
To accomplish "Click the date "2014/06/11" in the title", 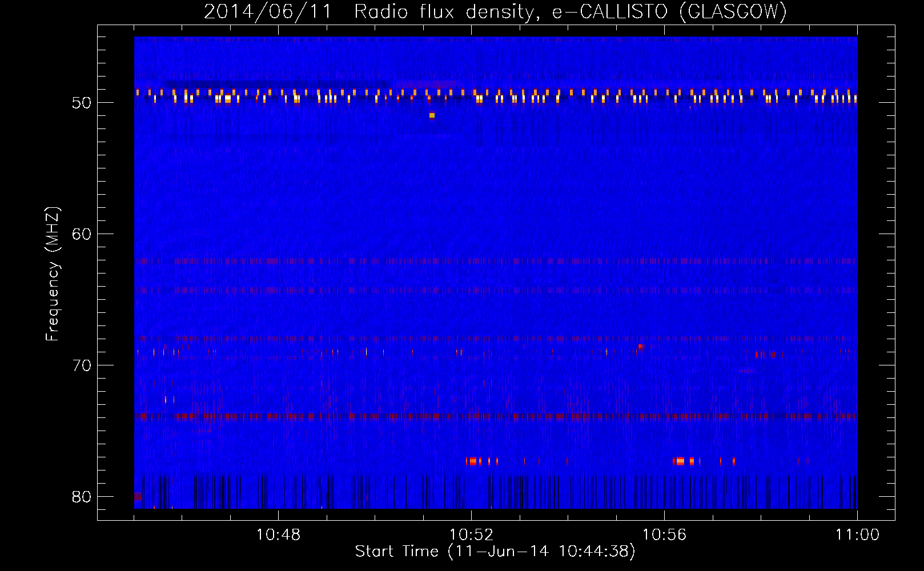I will click(268, 11).
